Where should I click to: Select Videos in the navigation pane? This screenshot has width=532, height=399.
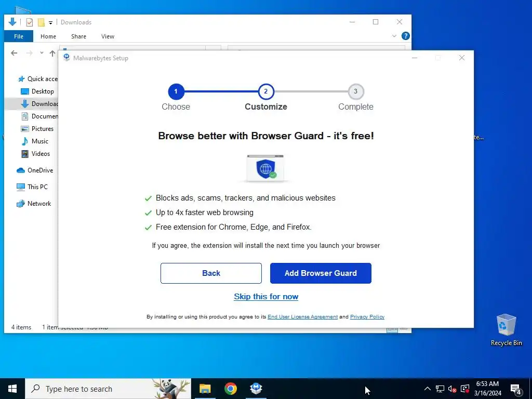click(41, 154)
